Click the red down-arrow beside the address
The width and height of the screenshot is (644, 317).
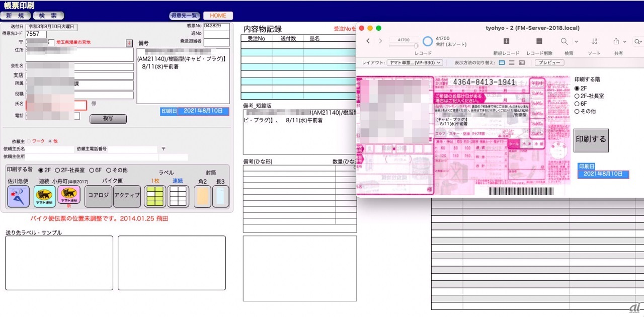[129, 43]
